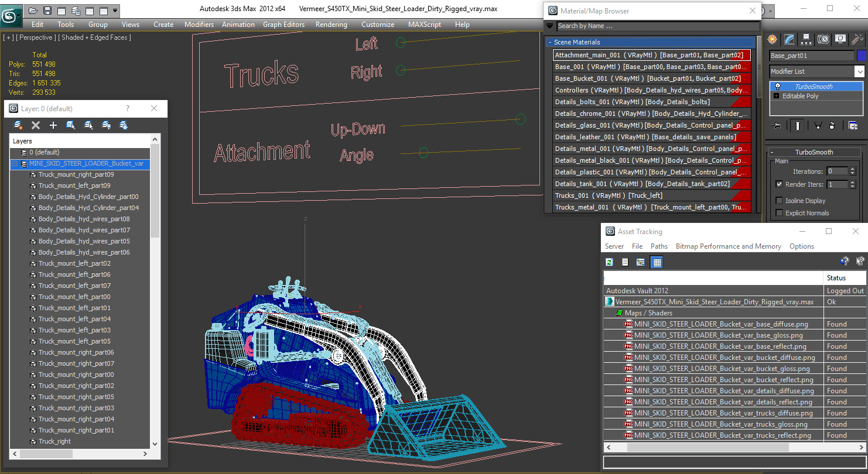
Task: Toggle the Render Iters checkbox
Action: coord(779,184)
